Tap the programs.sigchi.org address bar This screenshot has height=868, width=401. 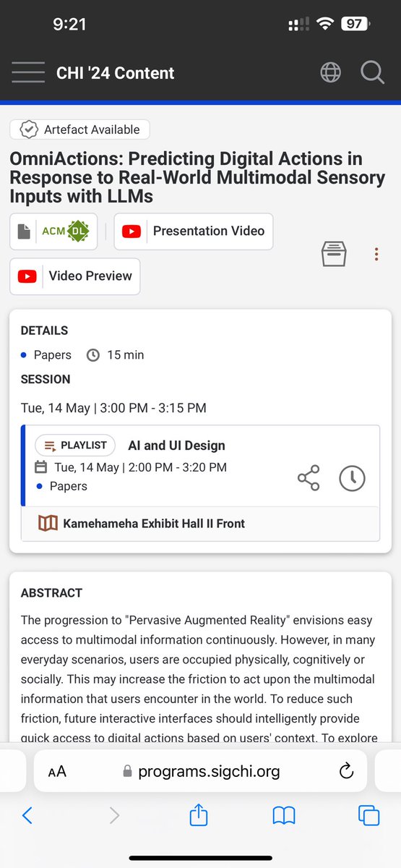click(201, 771)
